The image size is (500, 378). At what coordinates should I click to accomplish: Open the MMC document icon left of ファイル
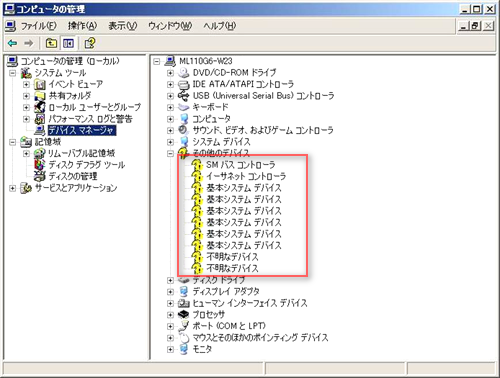click(11, 26)
